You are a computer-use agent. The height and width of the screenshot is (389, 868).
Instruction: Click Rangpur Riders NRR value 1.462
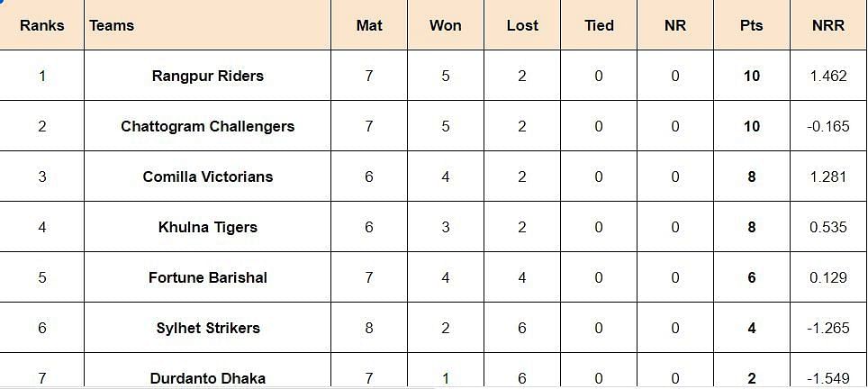[x=828, y=76]
